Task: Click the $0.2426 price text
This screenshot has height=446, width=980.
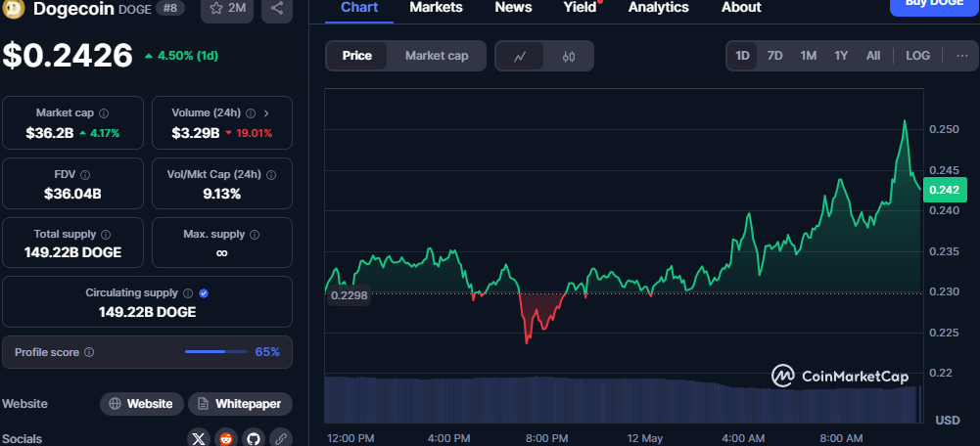Action: [67, 56]
